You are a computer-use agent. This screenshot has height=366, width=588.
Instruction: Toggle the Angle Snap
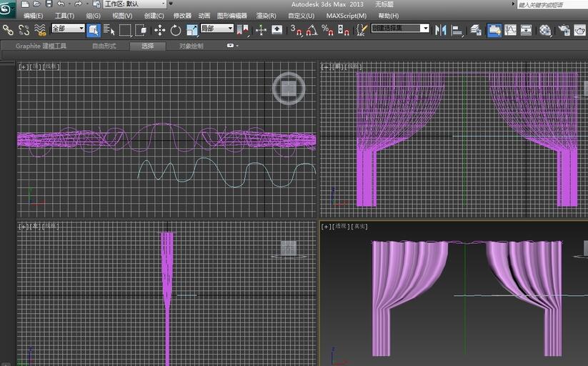pos(312,30)
